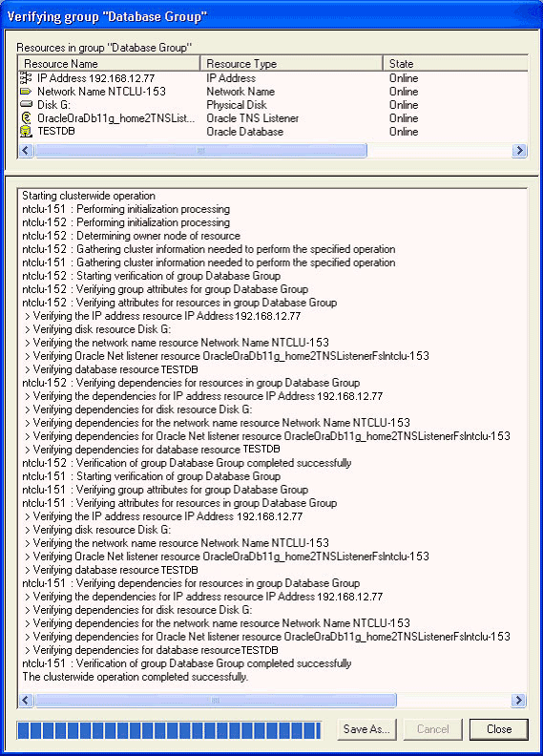Click 'ntclu-151 : Starting verification of group' line

pyautogui.click(x=152, y=476)
